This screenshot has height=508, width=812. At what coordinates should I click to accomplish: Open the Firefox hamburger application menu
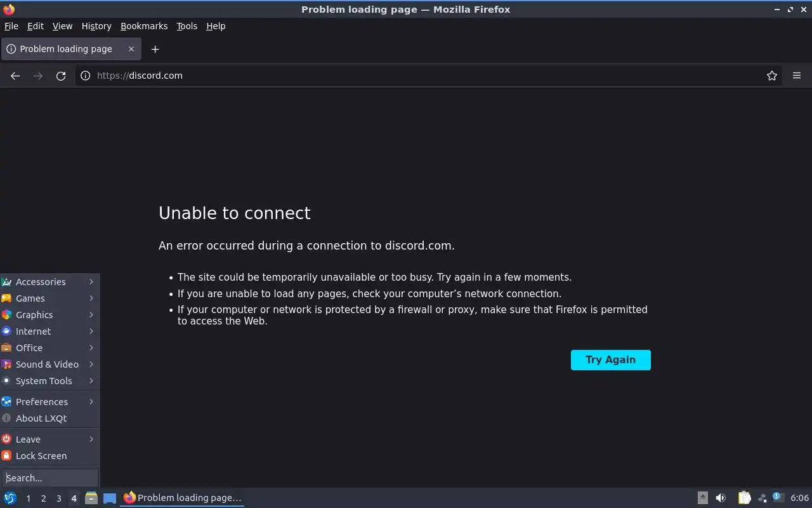tap(797, 76)
